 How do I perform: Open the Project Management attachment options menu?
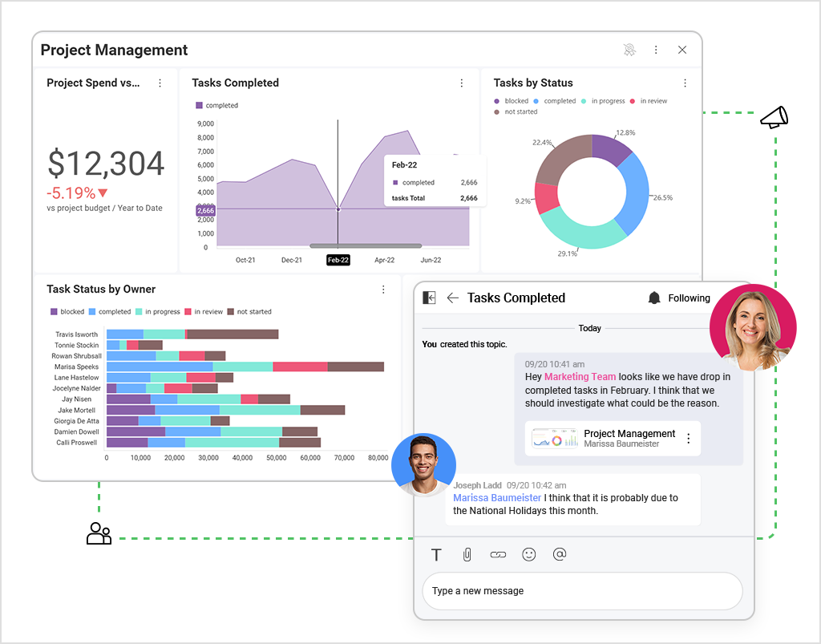pyautogui.click(x=688, y=438)
